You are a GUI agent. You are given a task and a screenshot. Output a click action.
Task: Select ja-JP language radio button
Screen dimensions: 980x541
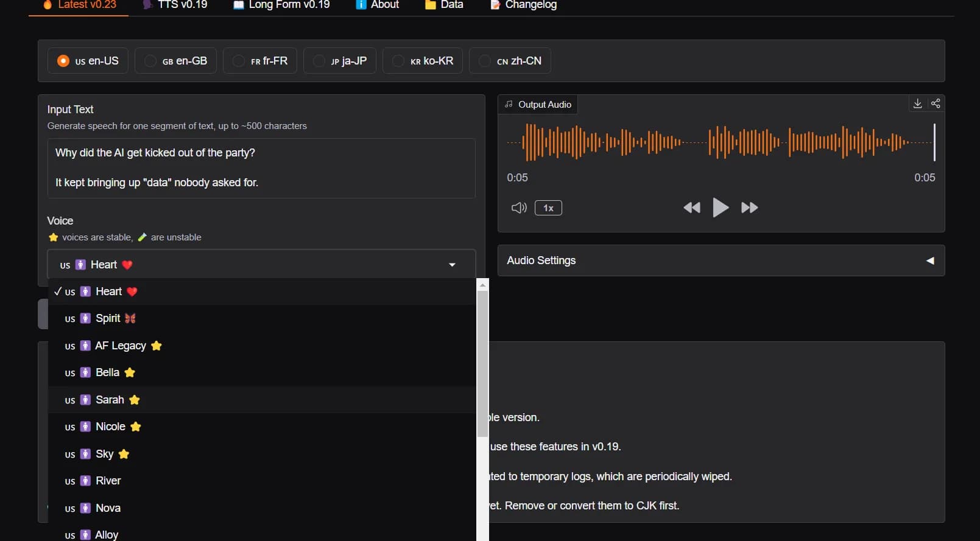point(319,61)
